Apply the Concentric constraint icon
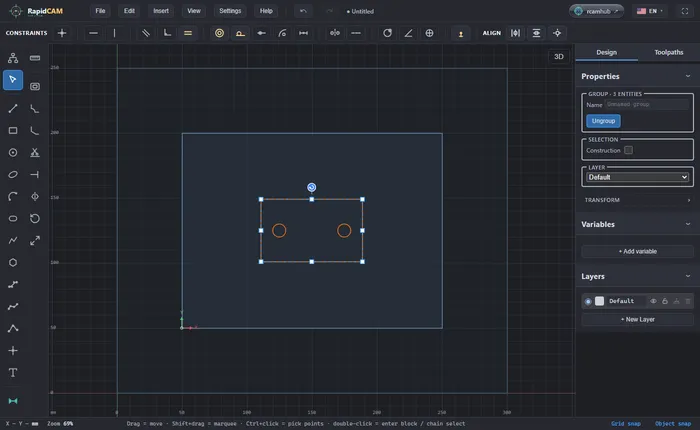 pyautogui.click(x=219, y=33)
